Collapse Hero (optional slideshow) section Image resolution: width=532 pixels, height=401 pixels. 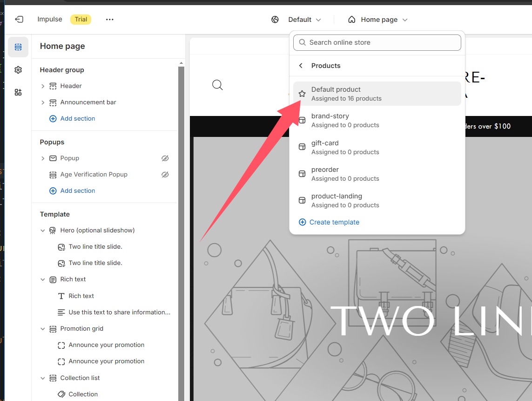click(x=43, y=231)
